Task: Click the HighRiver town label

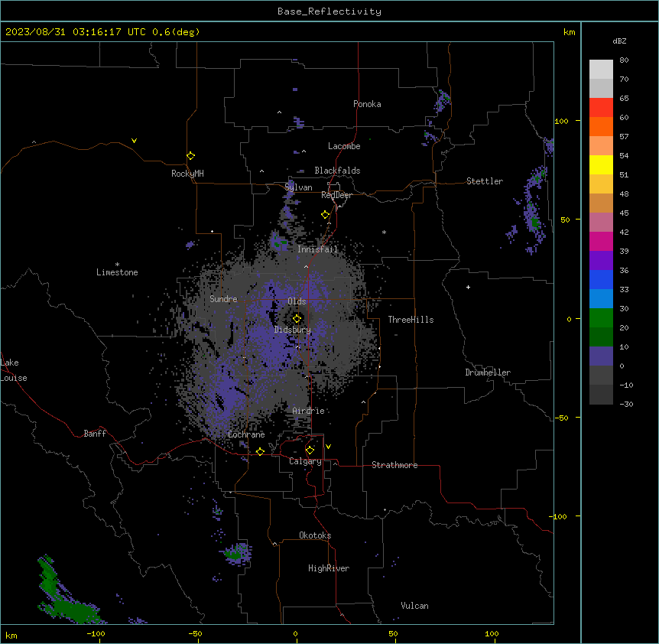Action: click(329, 568)
